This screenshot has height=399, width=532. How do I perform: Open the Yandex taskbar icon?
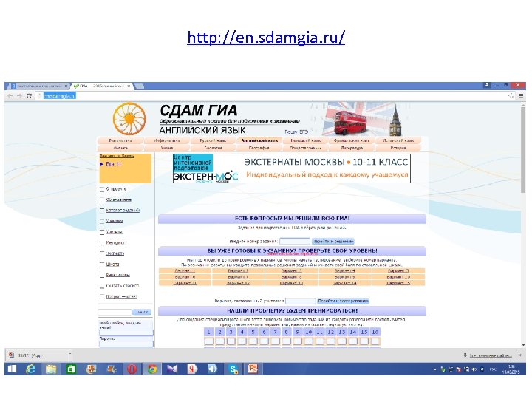(x=192, y=369)
